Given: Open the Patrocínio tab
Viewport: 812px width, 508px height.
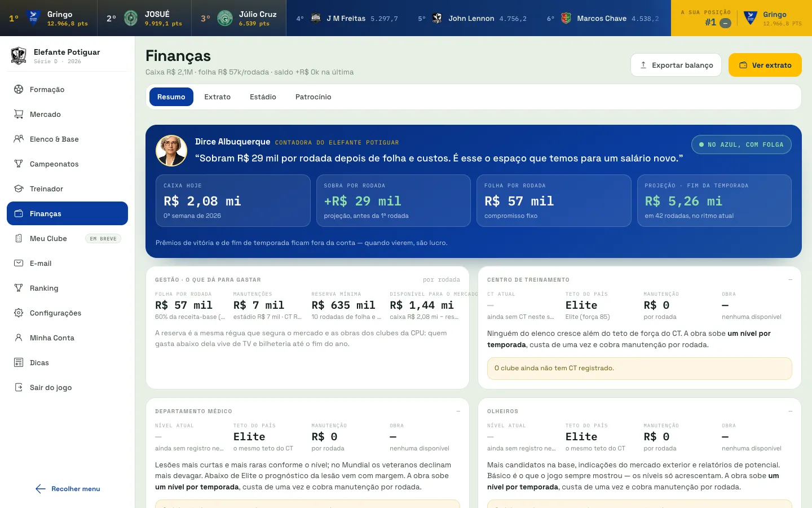Looking at the screenshot, I should pos(314,97).
